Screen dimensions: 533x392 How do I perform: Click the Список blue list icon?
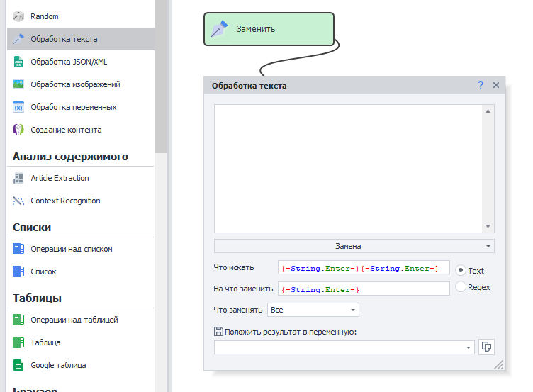click(x=18, y=271)
